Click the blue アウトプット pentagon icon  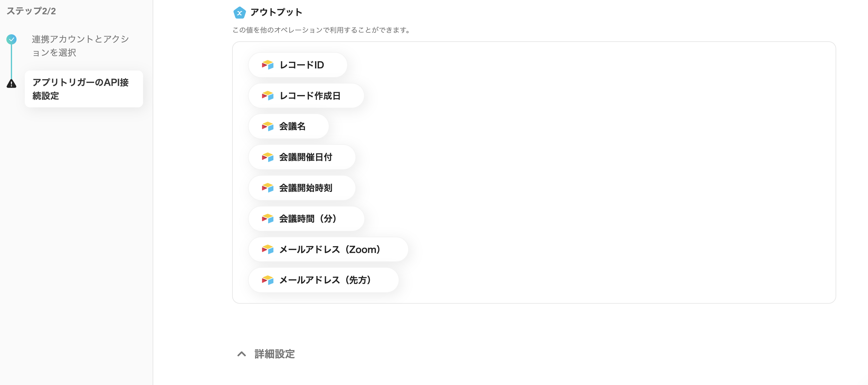239,13
